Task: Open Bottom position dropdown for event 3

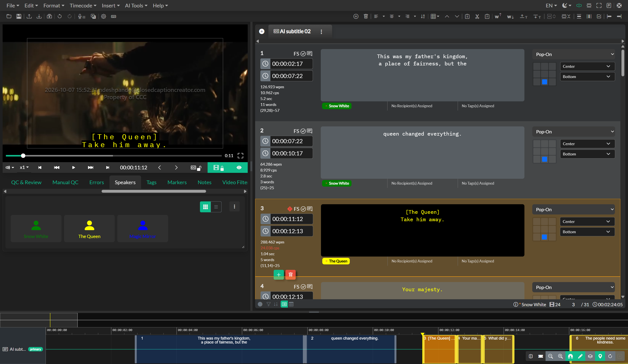Action: (587, 232)
